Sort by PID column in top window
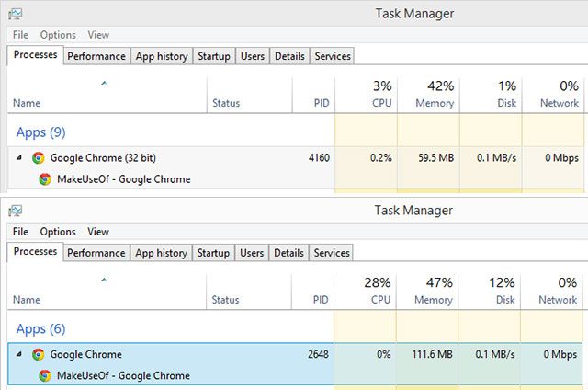 click(x=313, y=96)
